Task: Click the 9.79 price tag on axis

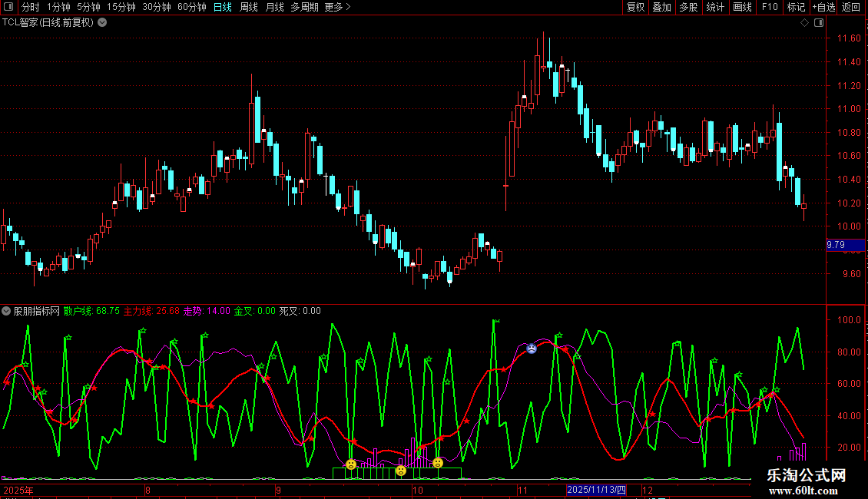Action: [845, 245]
